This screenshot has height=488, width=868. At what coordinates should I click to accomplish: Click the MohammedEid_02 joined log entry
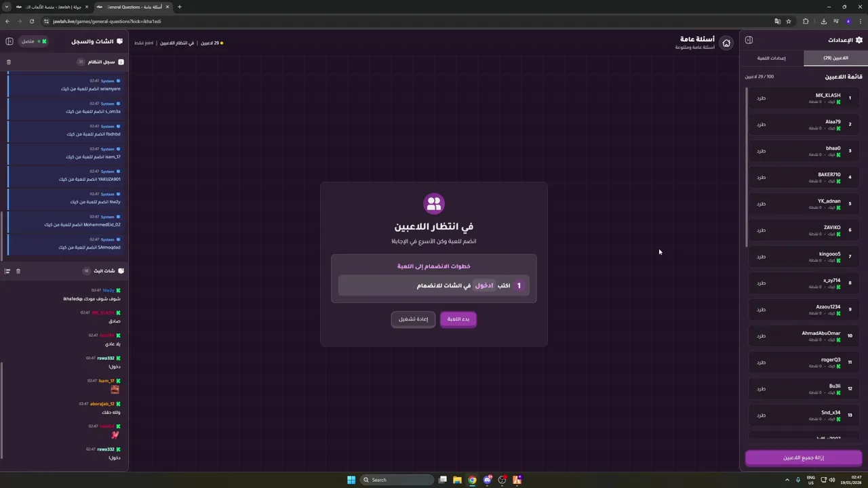66,221
